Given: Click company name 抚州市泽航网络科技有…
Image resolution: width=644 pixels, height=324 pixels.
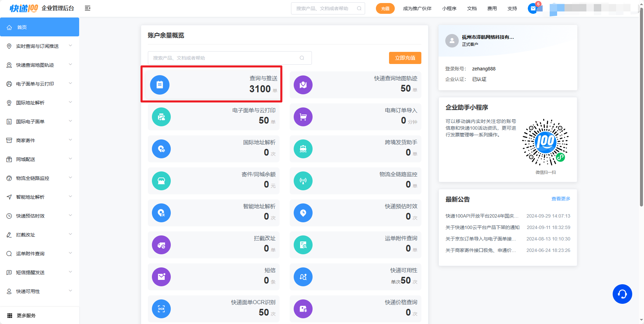Looking at the screenshot, I should point(488,37).
